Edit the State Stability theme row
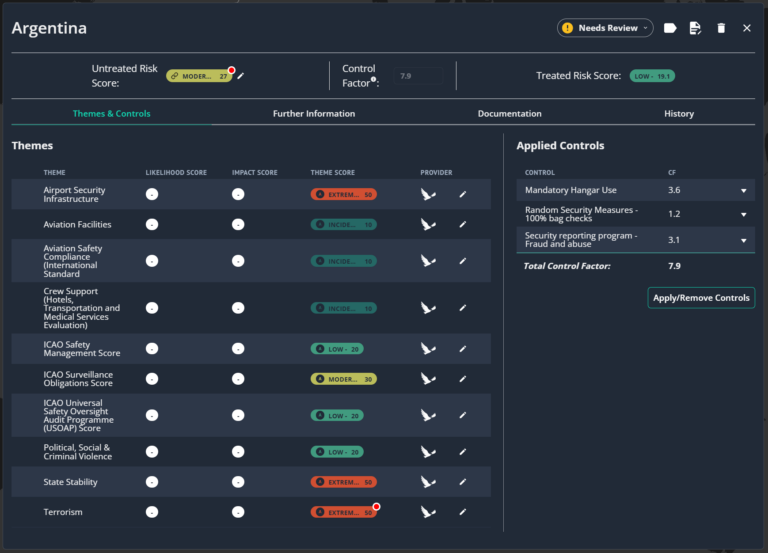 (462, 482)
